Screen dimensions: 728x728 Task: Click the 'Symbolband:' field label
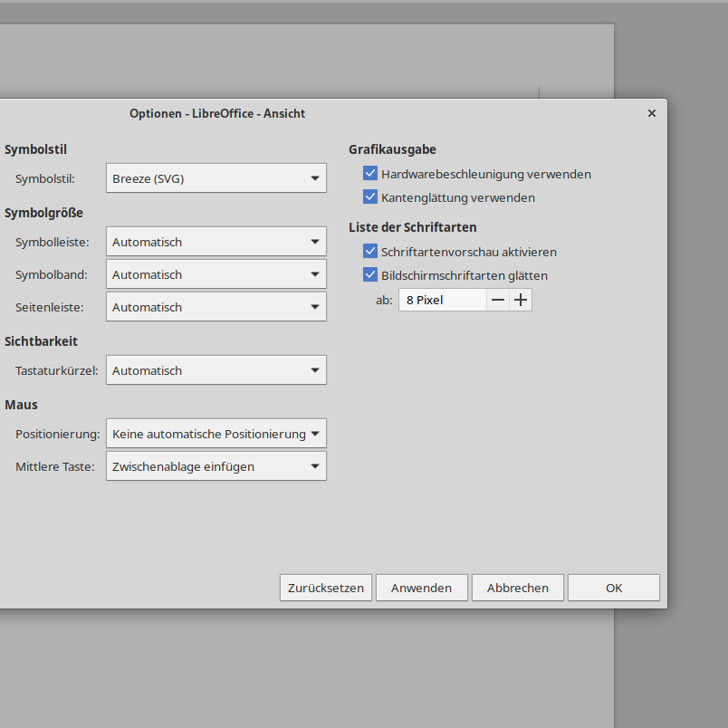point(51,275)
